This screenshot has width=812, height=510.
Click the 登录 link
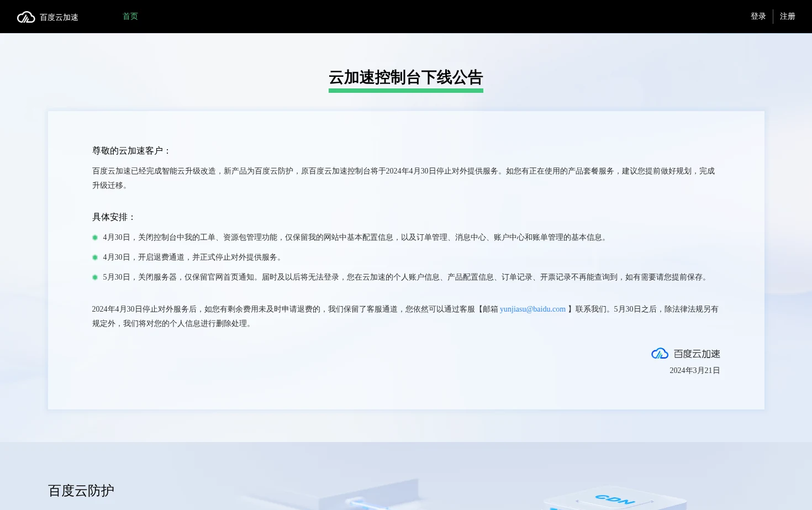pos(758,17)
